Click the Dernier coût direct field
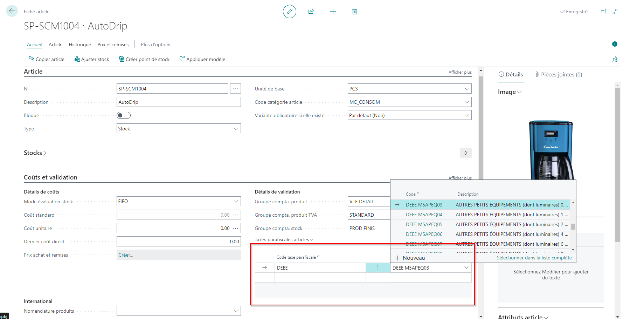Screen dimensions: 644x319 (179, 242)
